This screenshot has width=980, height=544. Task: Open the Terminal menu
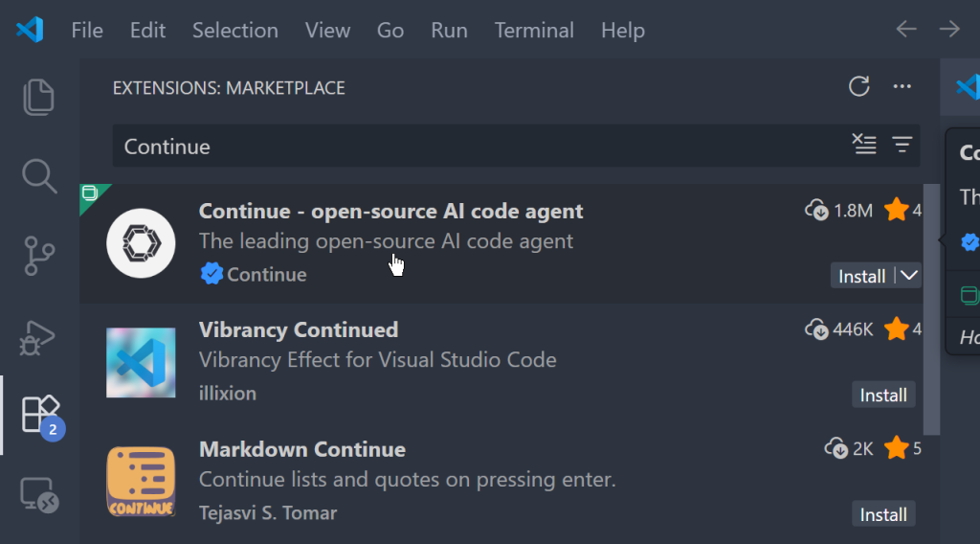pyautogui.click(x=534, y=31)
